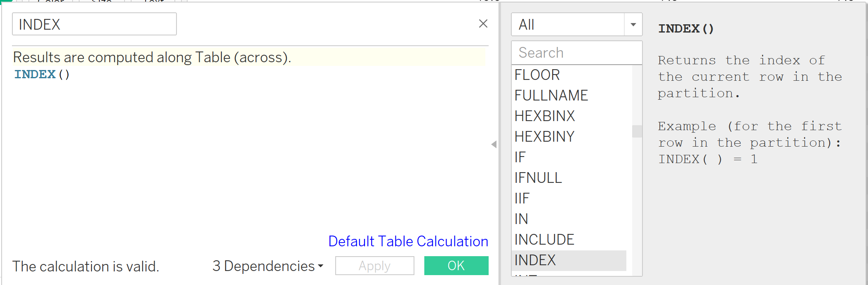
Task: Focus the function Search box
Action: coord(576,53)
